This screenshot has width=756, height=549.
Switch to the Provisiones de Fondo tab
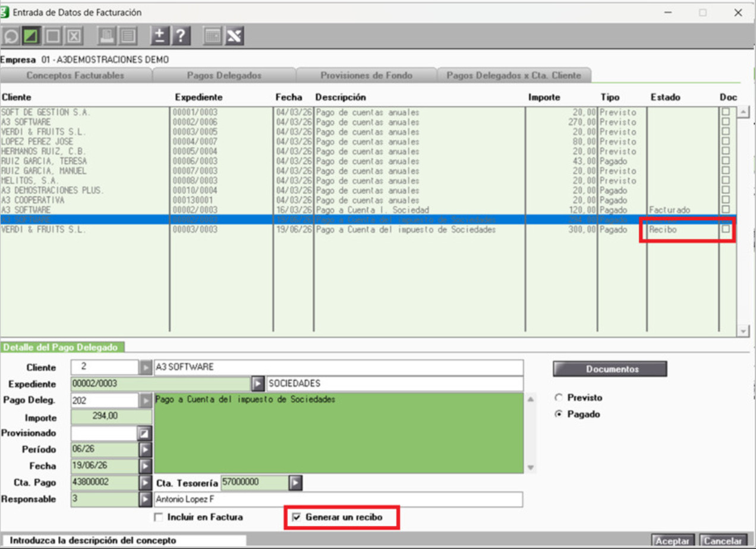366,76
